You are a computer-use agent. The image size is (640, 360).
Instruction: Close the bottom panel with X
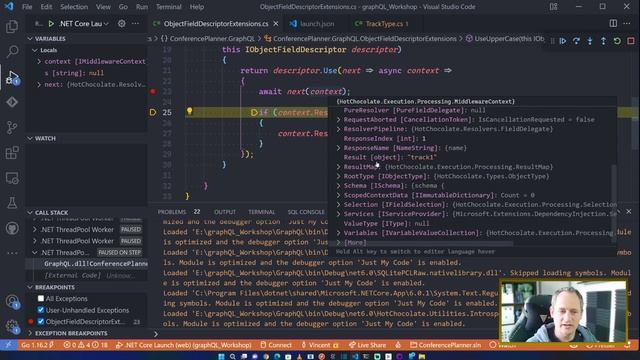(x=629, y=211)
